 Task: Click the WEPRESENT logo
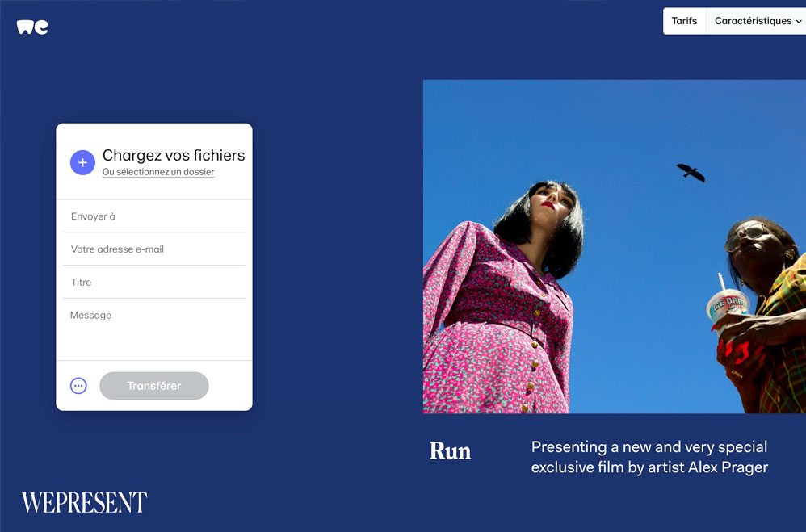click(x=84, y=502)
